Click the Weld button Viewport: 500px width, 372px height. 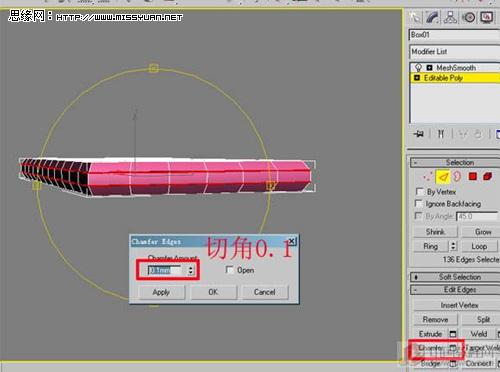pyautogui.click(x=479, y=334)
